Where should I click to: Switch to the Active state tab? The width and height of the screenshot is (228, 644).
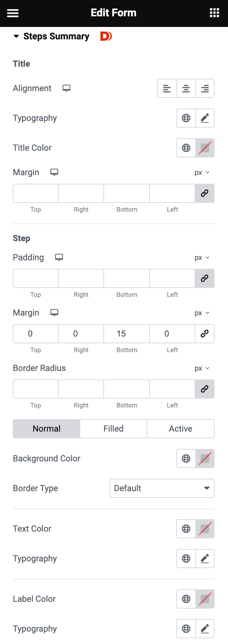click(x=180, y=428)
